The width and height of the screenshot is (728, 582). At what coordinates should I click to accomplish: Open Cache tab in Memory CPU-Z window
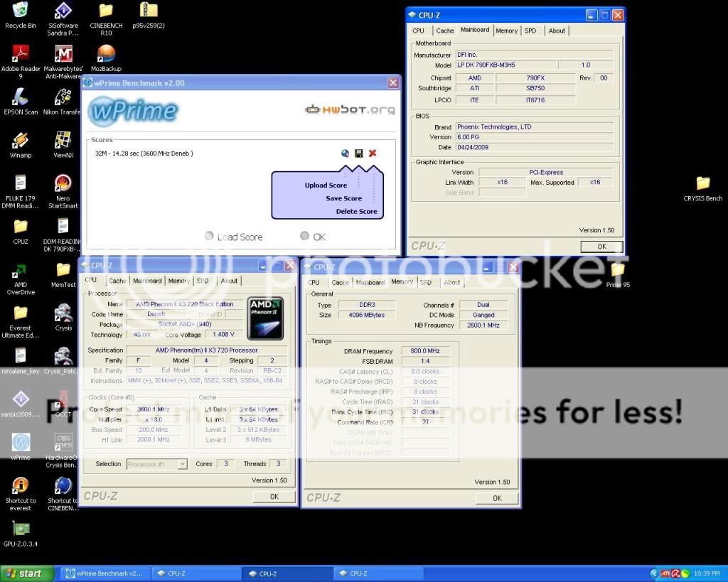341,282
